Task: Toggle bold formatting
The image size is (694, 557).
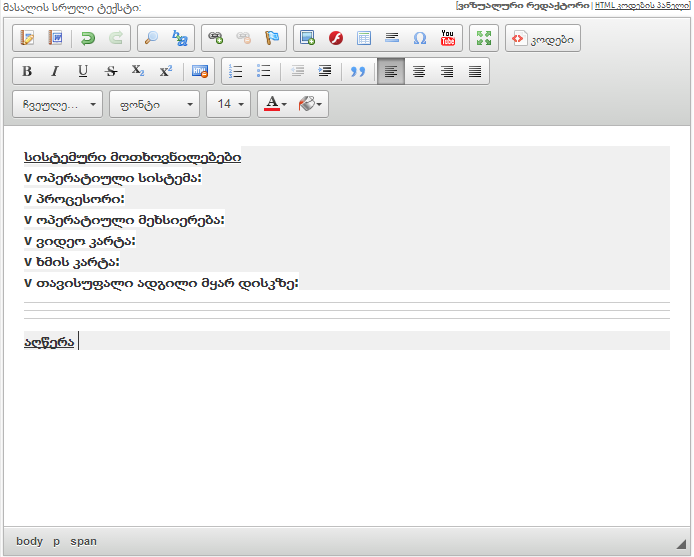Action: pyautogui.click(x=27, y=71)
